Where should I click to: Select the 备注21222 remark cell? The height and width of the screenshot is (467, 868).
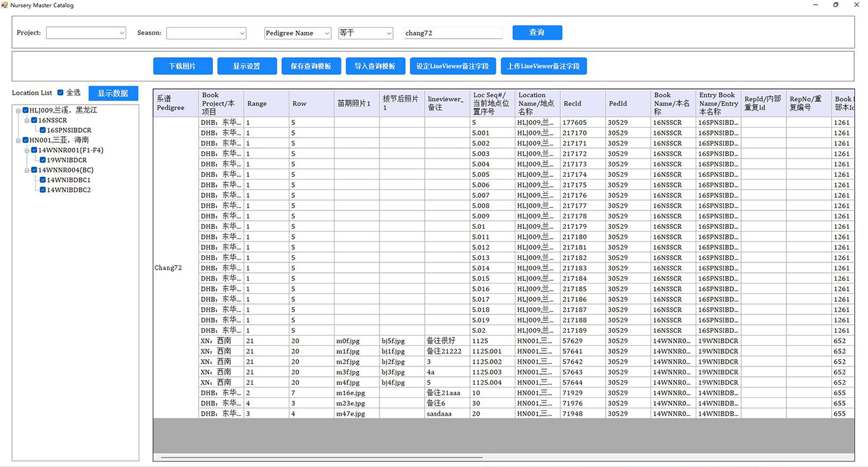447,351
